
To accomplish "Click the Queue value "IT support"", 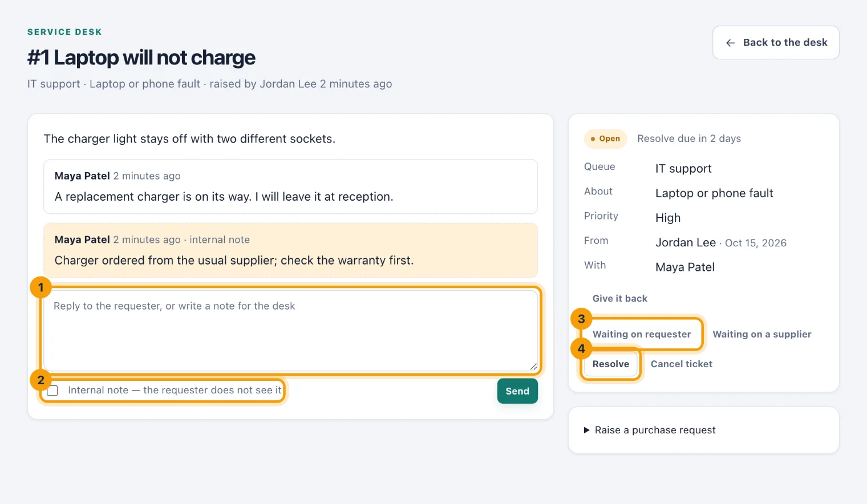I will coord(683,169).
